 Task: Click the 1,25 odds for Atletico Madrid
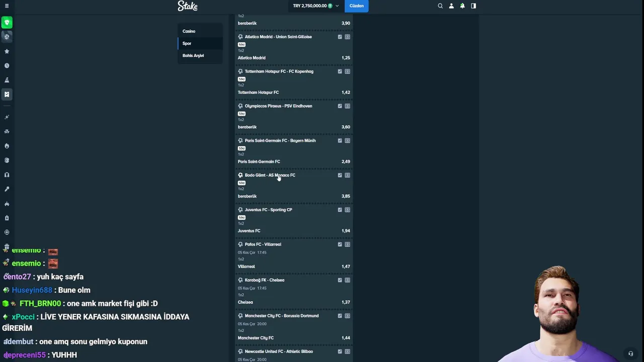click(346, 58)
